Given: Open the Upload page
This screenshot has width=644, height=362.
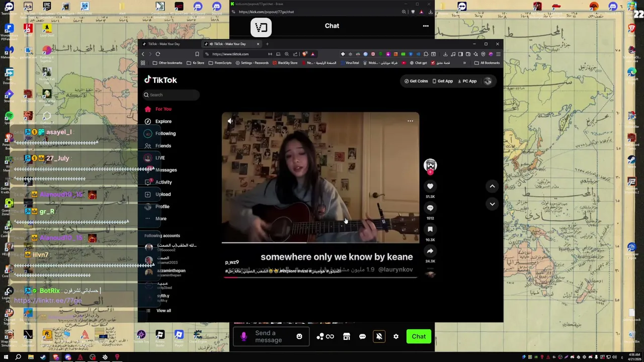Looking at the screenshot, I should coord(158,194).
